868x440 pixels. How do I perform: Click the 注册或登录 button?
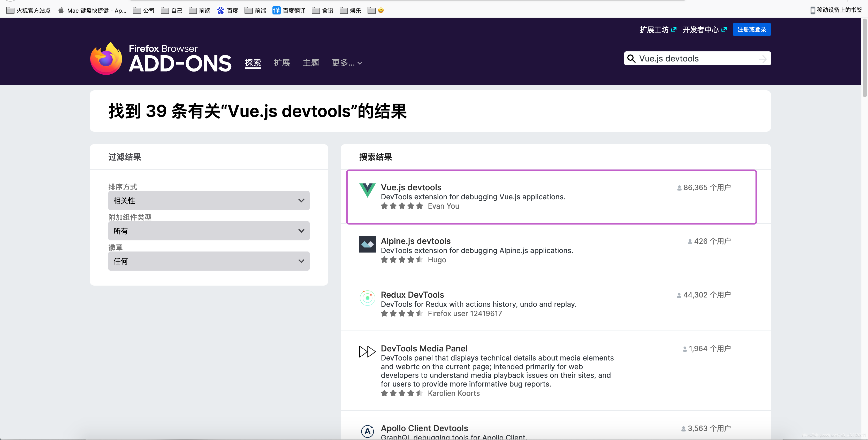point(751,30)
